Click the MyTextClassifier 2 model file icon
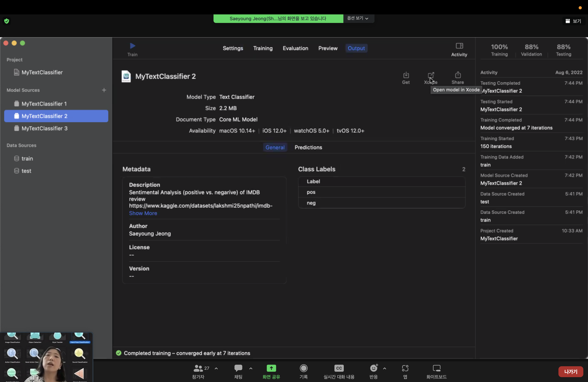The image size is (588, 382). click(x=126, y=77)
